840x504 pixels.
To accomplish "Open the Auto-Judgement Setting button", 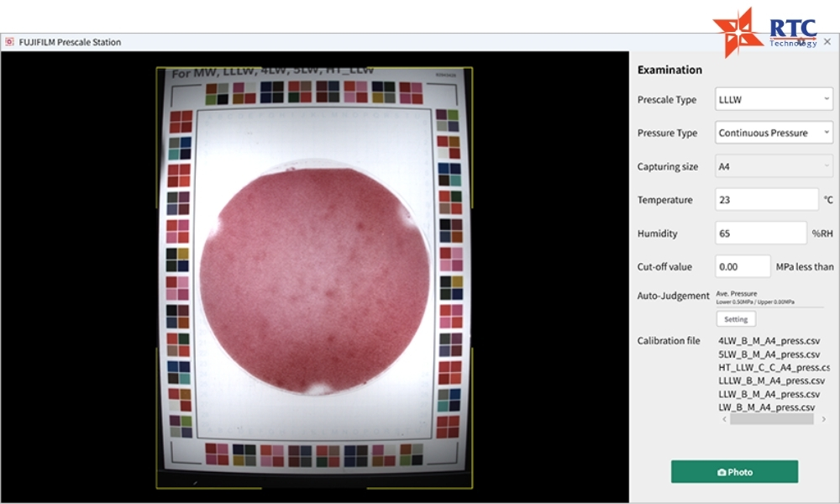I will tap(736, 319).
